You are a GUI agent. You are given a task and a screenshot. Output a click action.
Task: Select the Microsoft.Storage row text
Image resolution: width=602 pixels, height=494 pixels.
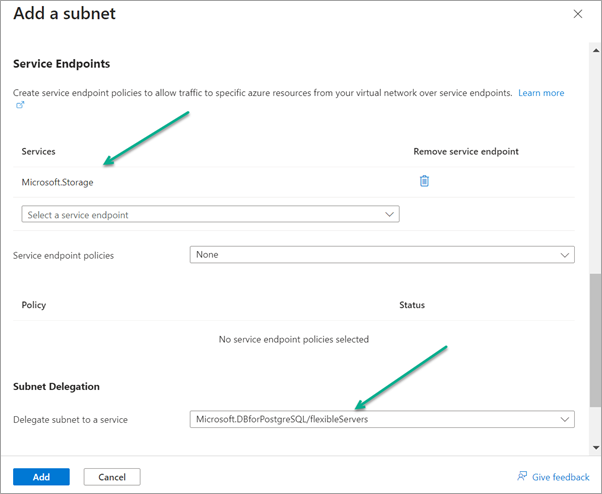click(x=57, y=182)
